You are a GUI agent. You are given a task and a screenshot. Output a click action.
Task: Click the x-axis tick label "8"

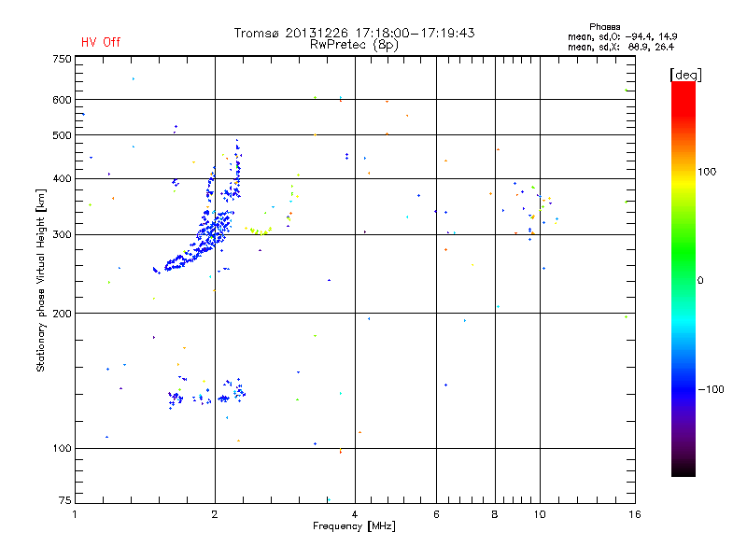point(495,514)
